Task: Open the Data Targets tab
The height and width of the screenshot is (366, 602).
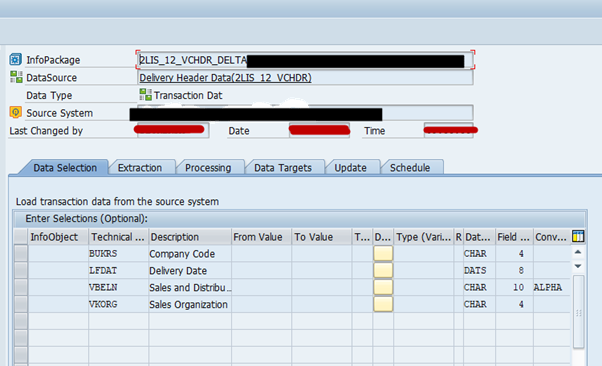Action: click(x=283, y=168)
